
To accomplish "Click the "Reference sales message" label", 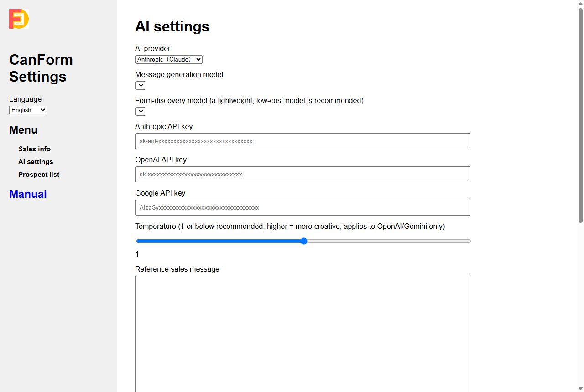I will click(x=177, y=269).
